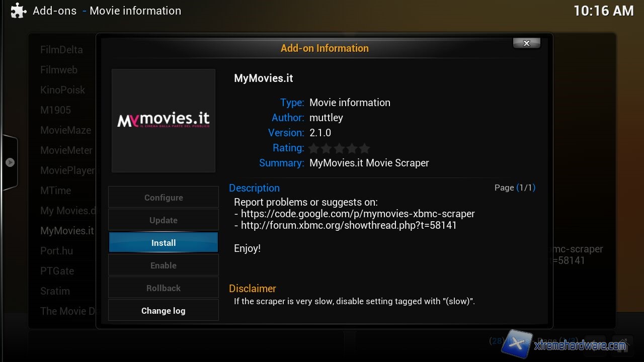Click the MyMovies.it logo thumbnail
The height and width of the screenshot is (362, 644).
pos(164,121)
